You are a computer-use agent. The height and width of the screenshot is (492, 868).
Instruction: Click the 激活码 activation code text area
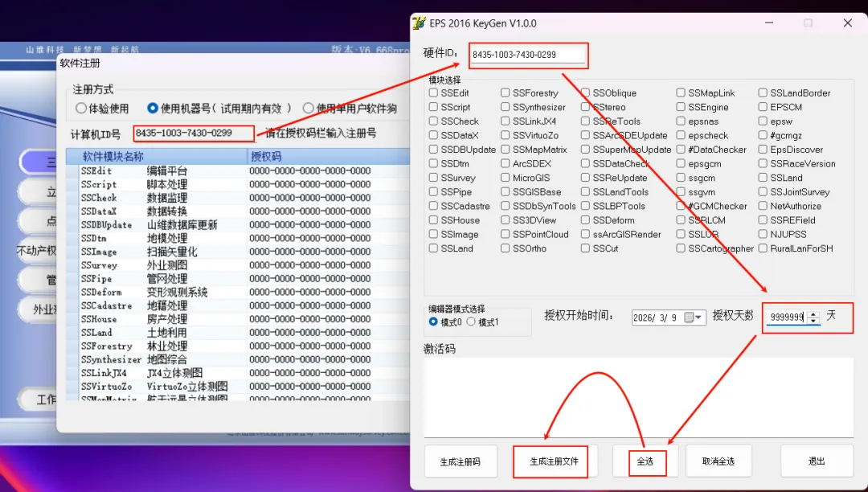point(639,398)
